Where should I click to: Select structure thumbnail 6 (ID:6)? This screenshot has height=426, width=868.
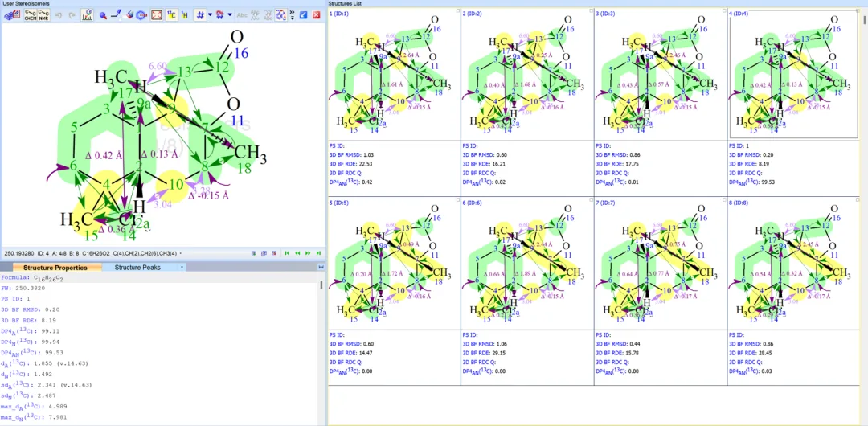527,263
